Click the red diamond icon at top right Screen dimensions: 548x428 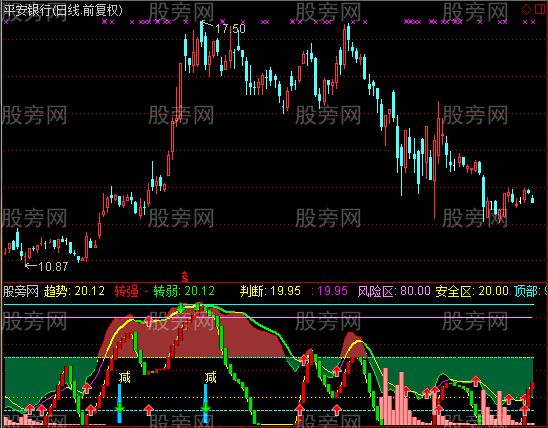click(x=526, y=9)
